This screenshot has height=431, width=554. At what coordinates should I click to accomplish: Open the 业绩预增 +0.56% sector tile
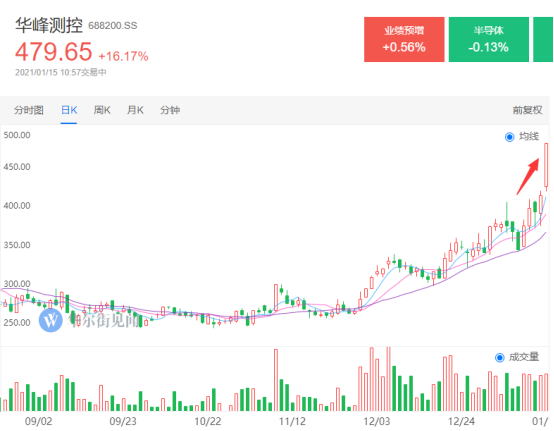404,39
